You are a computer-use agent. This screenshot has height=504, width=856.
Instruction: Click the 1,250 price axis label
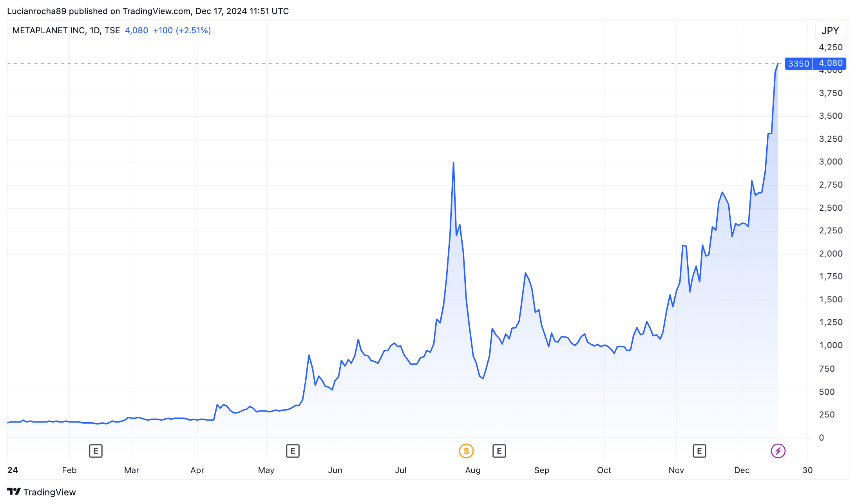[831, 322]
